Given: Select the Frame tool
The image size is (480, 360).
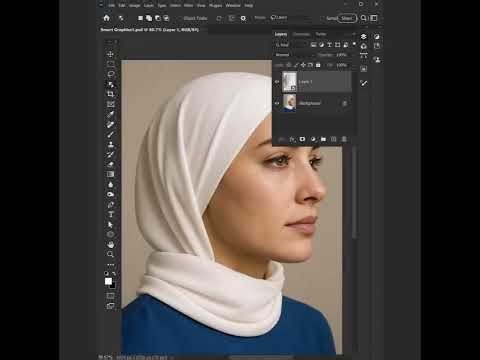Looking at the screenshot, I should click(x=111, y=104).
